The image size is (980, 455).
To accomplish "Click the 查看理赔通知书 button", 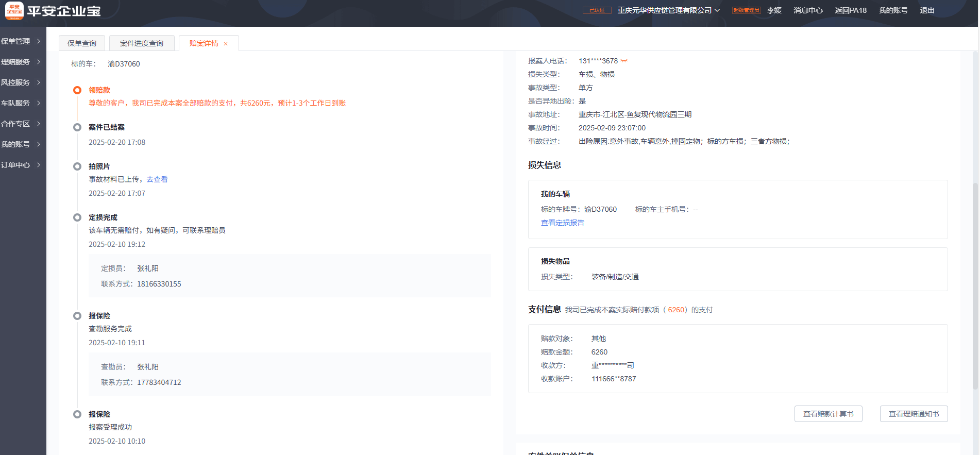I will click(x=914, y=414).
